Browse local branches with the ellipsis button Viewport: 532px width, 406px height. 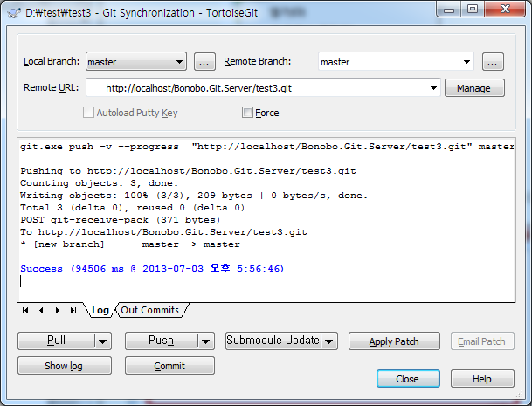204,62
